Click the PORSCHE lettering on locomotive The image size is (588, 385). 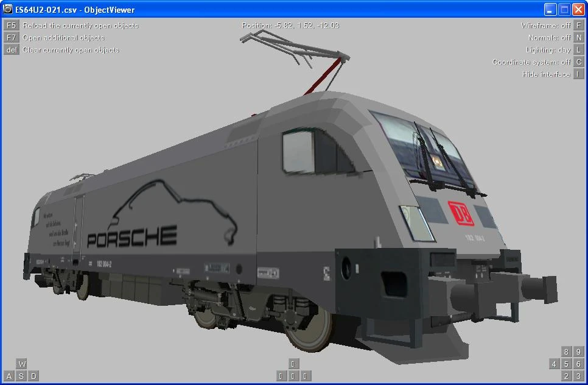pyautogui.click(x=132, y=236)
